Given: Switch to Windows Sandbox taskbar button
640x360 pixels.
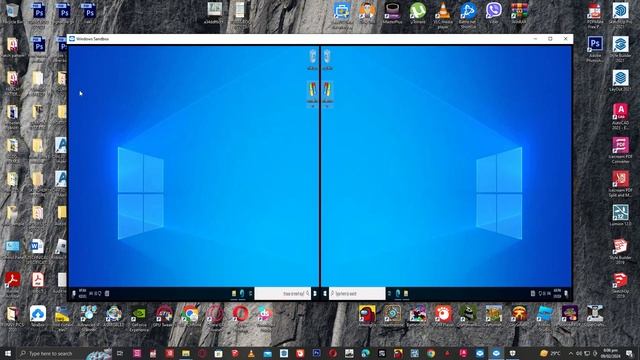Looking at the screenshot, I should 496,353.
